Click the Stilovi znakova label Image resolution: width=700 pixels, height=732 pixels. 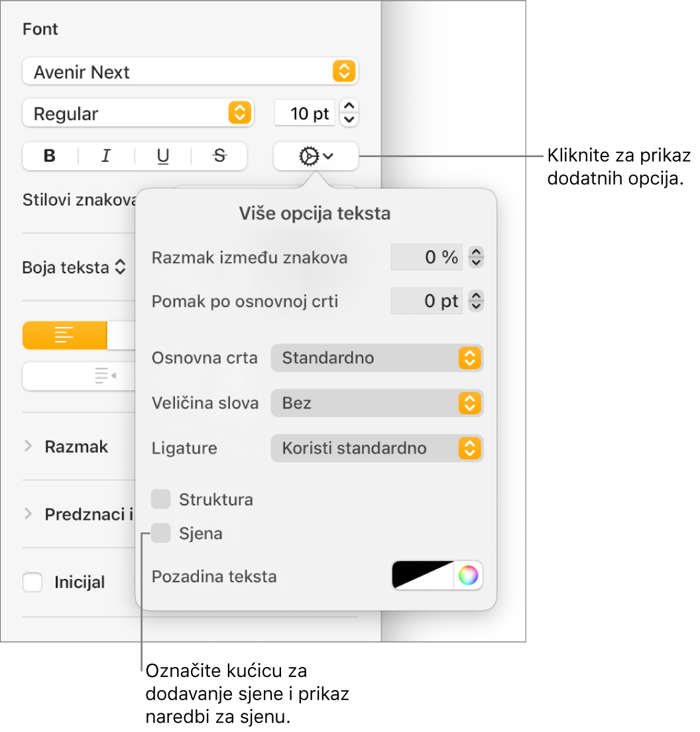click(x=80, y=200)
